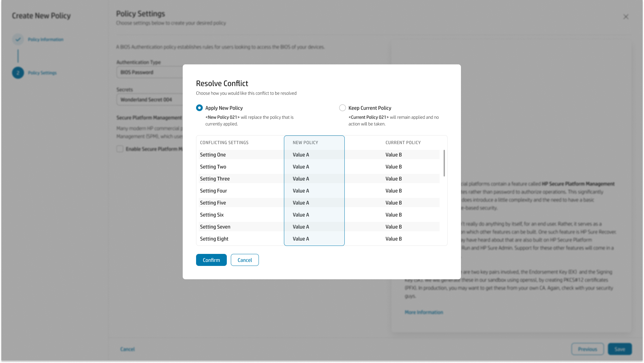Click the Policy Information step checkmark icon
644x363 pixels.
coord(18,39)
